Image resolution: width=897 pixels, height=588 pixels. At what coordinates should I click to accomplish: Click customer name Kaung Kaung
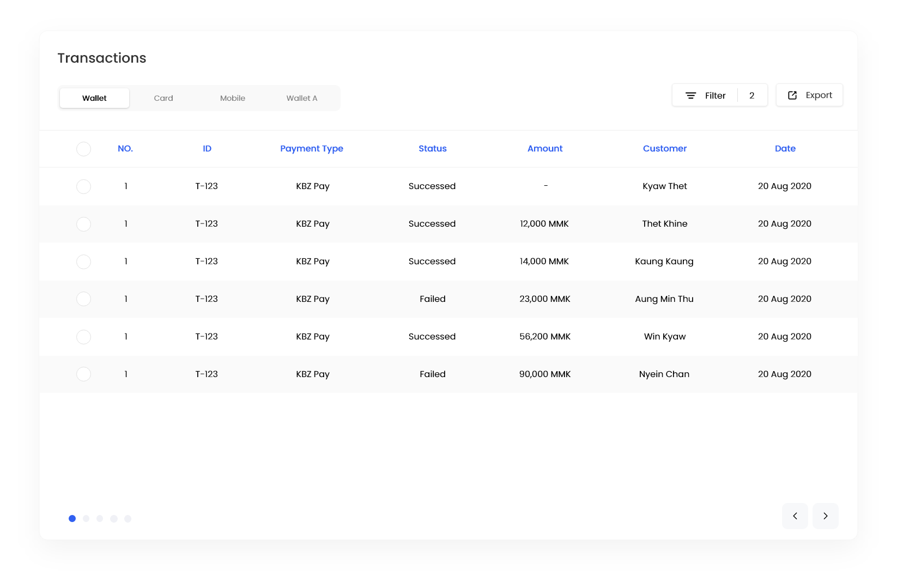[x=664, y=261]
